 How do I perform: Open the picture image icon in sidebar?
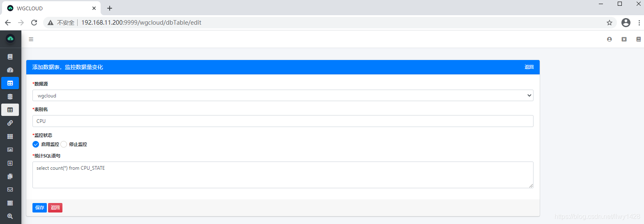click(10, 150)
